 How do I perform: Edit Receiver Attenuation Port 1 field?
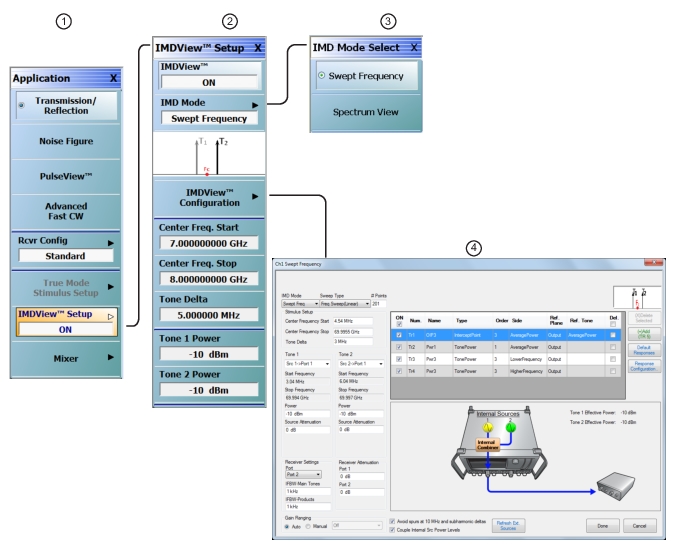coord(361,476)
